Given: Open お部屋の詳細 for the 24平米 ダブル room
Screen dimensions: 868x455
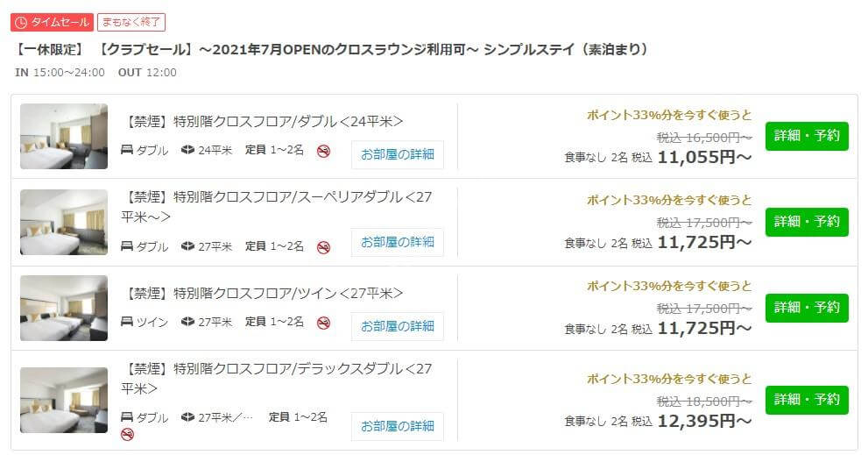Looking at the screenshot, I should 398,154.
